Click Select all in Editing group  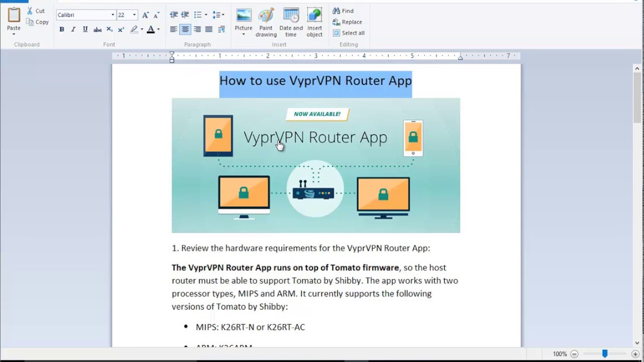[349, 33]
